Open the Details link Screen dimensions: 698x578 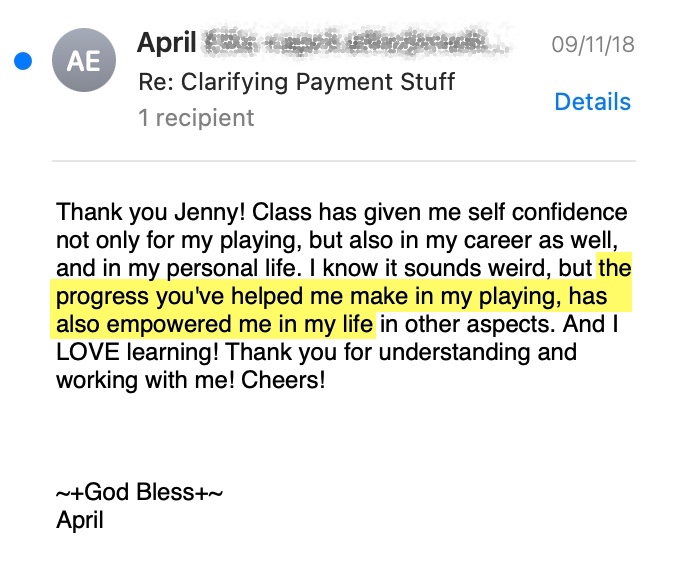592,102
